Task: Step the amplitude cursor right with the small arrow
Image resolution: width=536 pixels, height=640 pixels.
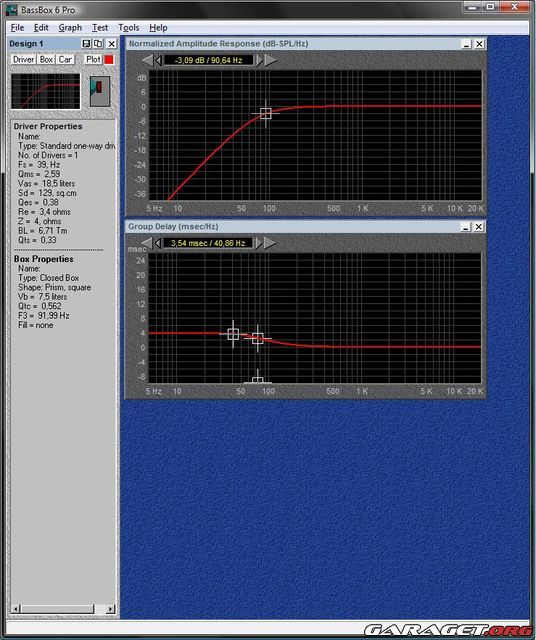Action: 259,60
